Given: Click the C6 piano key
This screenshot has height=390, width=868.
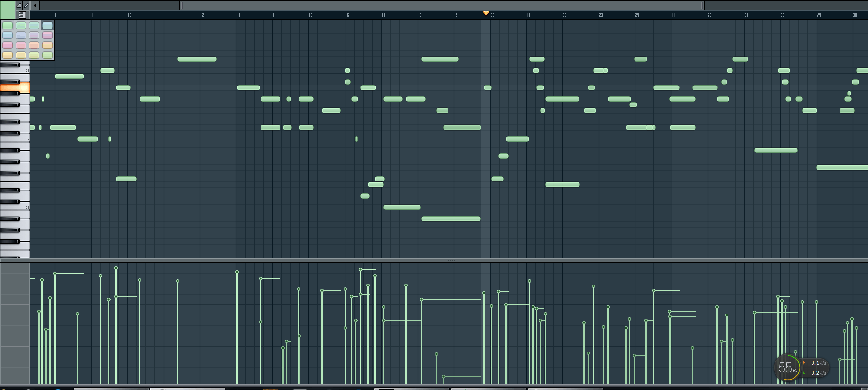Looking at the screenshot, I should 15,70.
